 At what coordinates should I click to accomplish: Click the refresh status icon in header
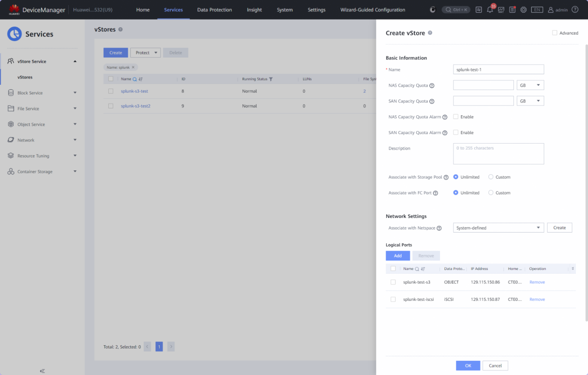click(433, 10)
